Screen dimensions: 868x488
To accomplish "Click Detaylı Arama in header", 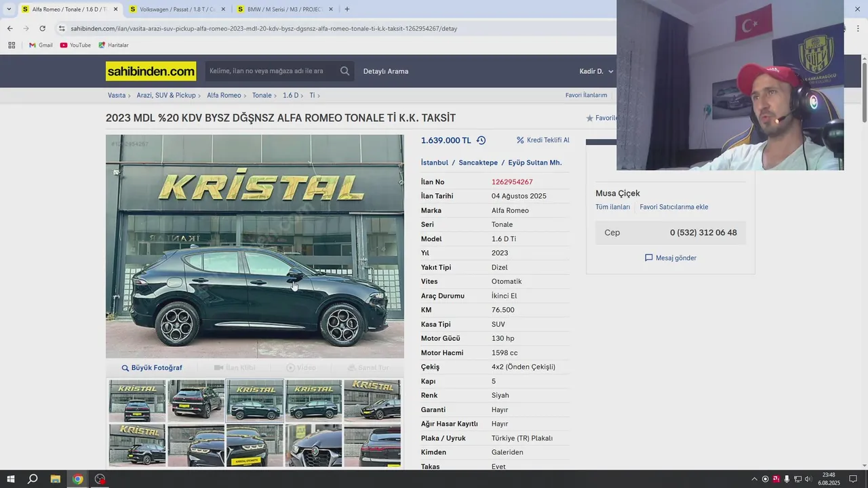I will 386,71.
